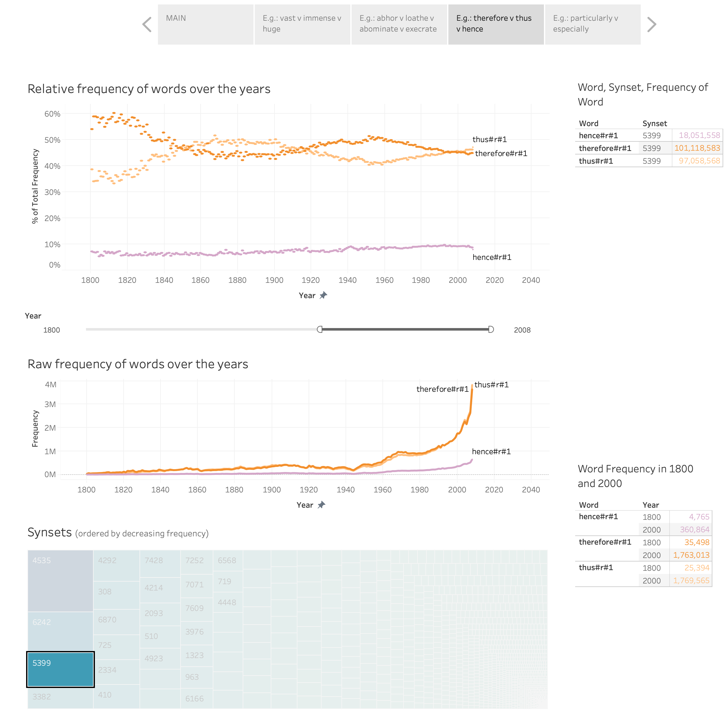Select synset 6242 tile in treemap

(x=60, y=631)
